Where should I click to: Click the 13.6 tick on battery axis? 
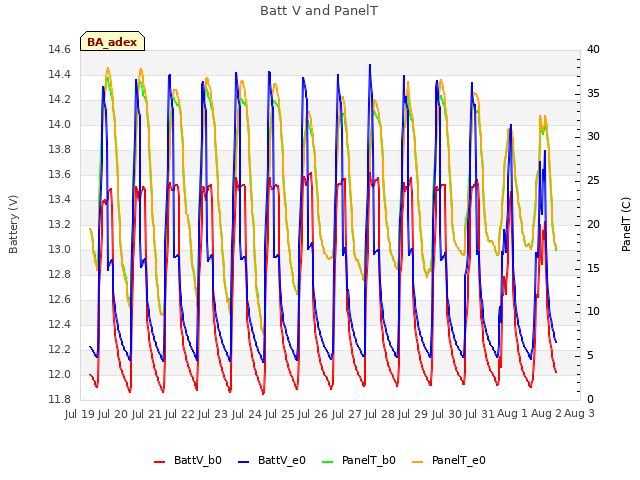tap(60, 175)
